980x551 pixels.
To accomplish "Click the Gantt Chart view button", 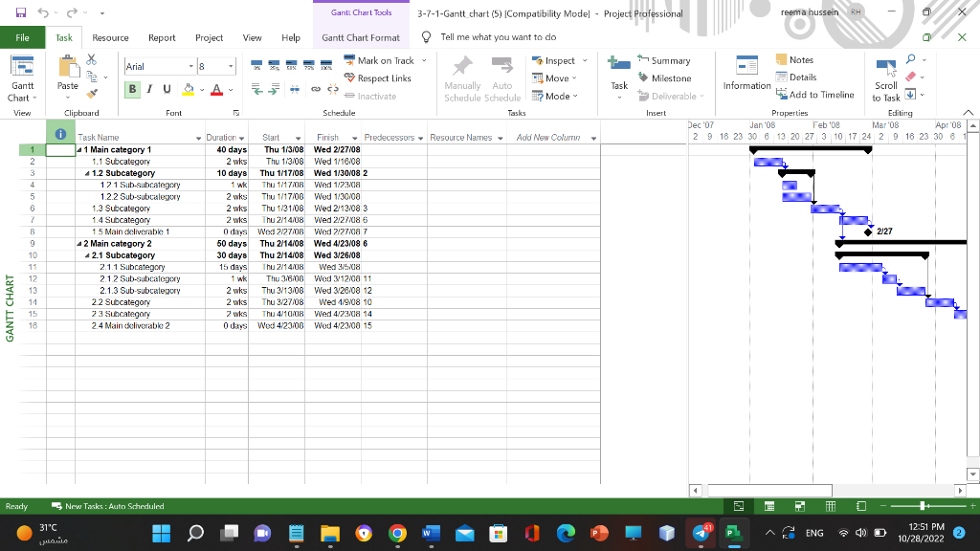I will point(23,79).
